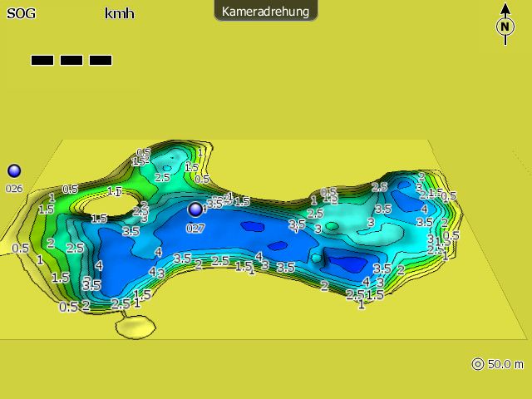
Task: Click the 2.5 depth label in northern bay
Action: point(162,177)
